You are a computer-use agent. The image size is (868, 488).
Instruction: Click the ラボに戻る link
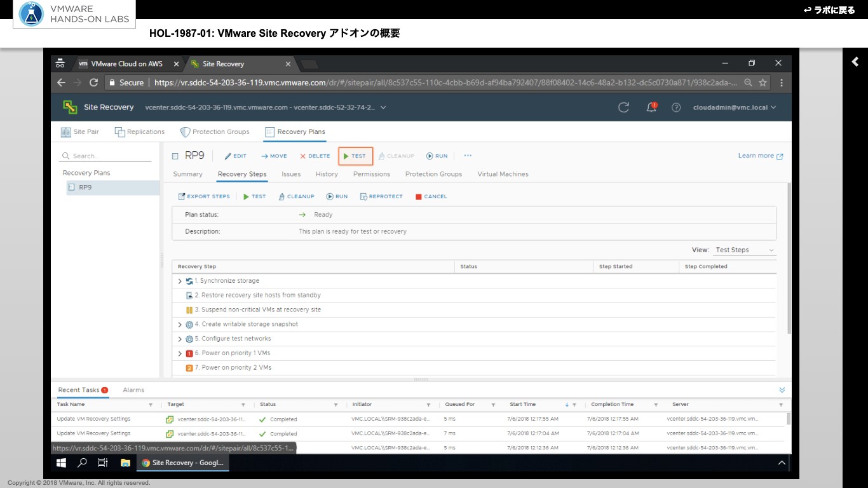tap(829, 10)
